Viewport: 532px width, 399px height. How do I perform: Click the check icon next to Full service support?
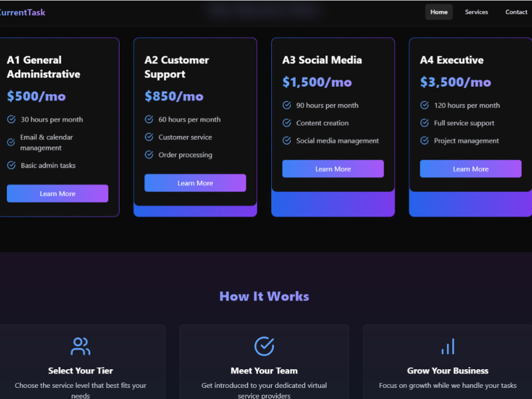(425, 123)
